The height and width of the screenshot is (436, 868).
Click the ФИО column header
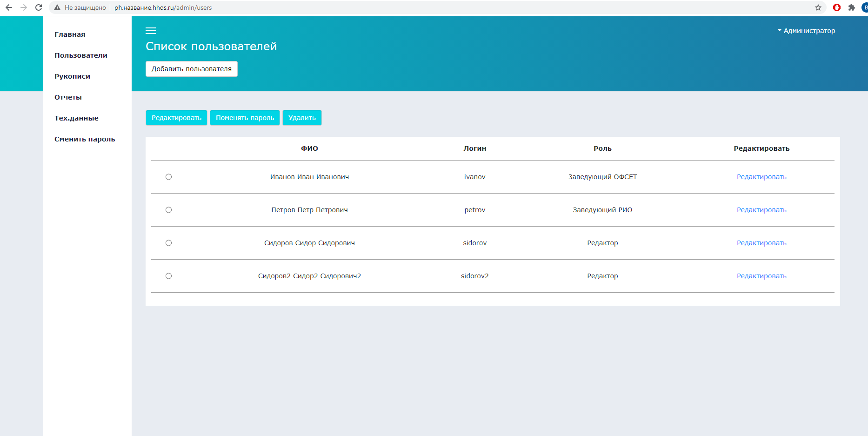309,148
